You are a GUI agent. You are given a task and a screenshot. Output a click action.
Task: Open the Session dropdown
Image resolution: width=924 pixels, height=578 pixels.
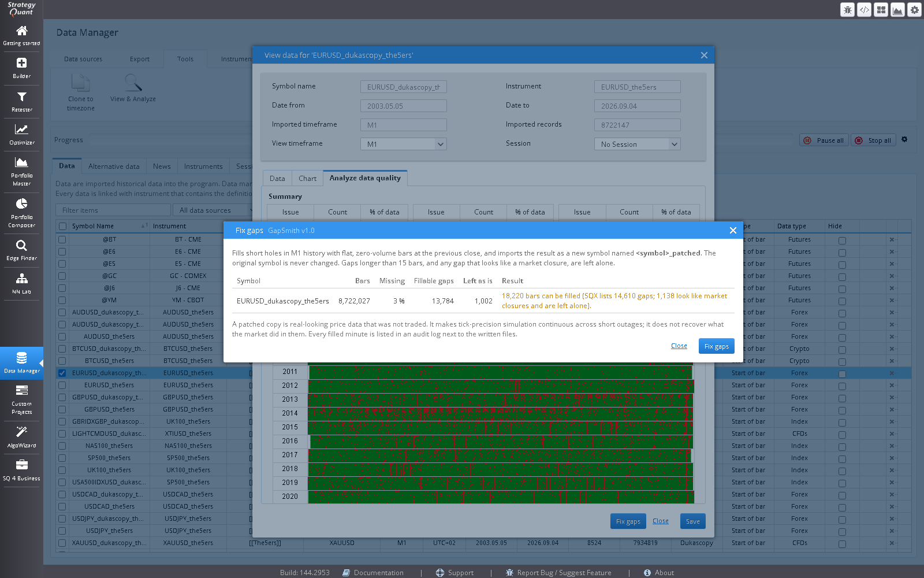tap(638, 144)
